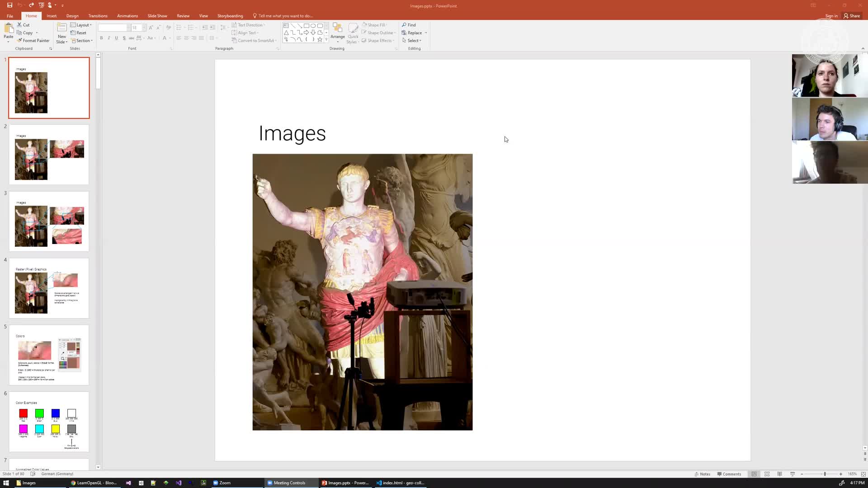Image resolution: width=868 pixels, height=488 pixels.
Task: Open the Storyboarding ribbon tab
Action: [230, 16]
